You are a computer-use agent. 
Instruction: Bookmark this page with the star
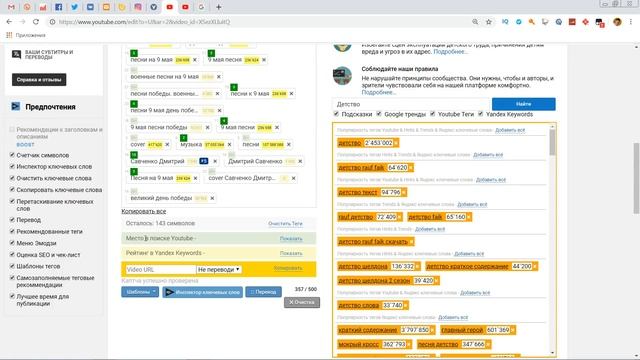(x=489, y=22)
